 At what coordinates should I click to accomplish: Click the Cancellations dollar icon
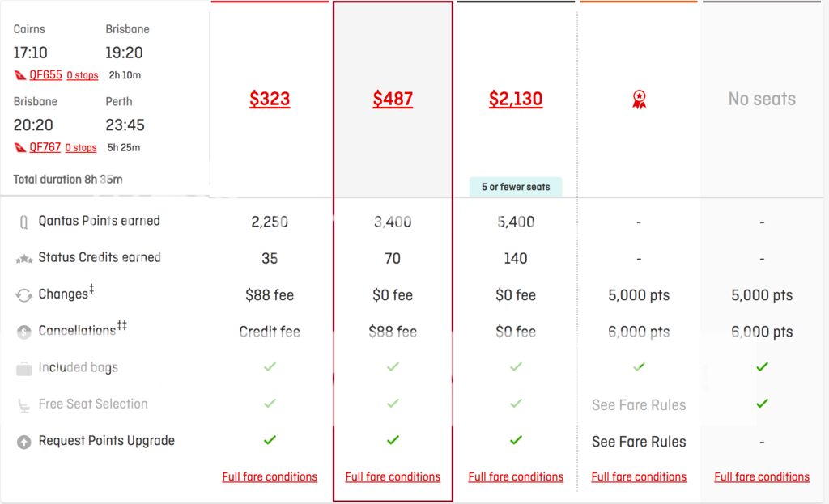[x=23, y=332]
